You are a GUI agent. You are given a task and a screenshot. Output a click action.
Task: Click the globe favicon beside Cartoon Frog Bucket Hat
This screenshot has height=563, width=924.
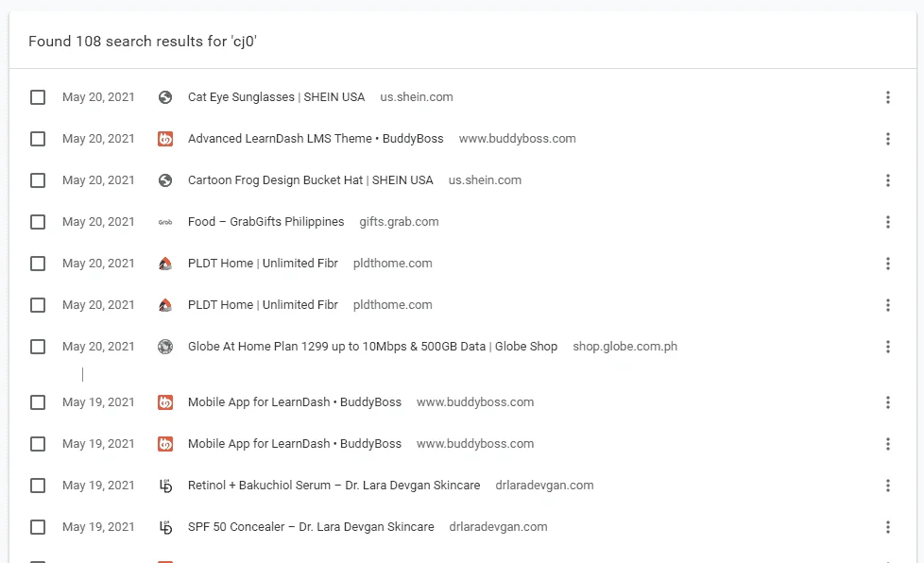click(x=165, y=180)
